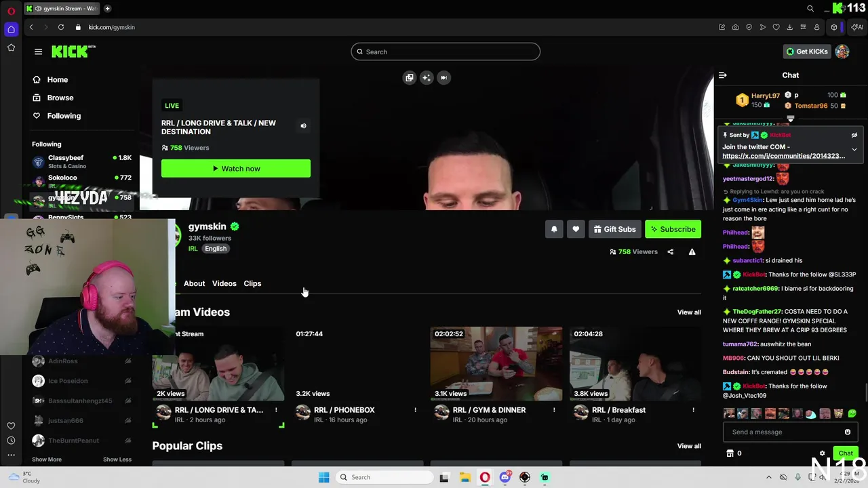Click Watch now button
Viewport: 868px width, 488px height.
236,168
